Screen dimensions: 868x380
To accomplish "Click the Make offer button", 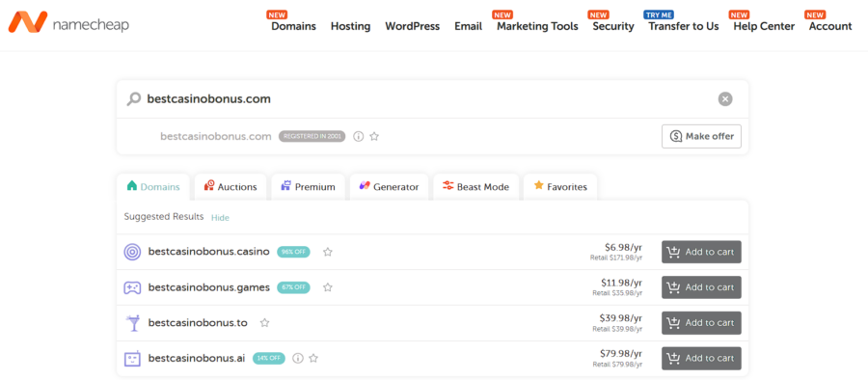I will pos(701,136).
